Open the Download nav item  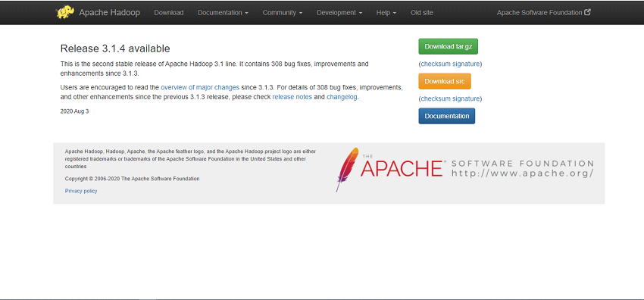(169, 13)
